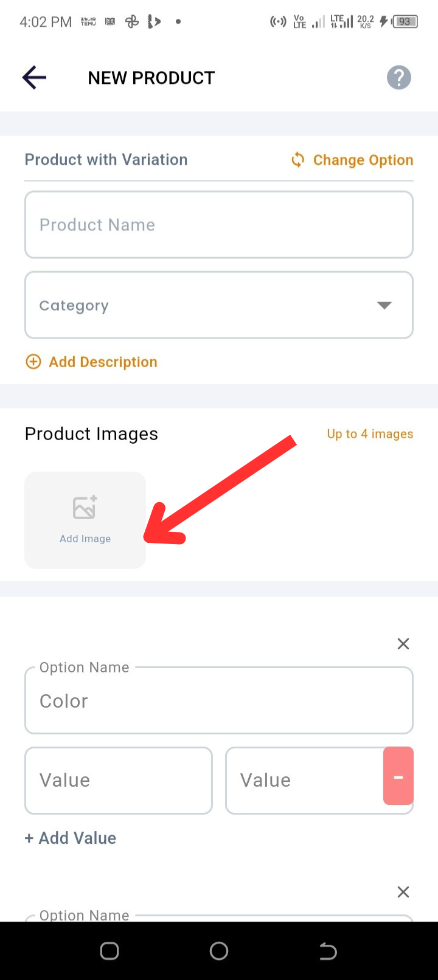Image resolution: width=438 pixels, height=980 pixels.
Task: Tap the Android home circle button
Action: point(219,951)
